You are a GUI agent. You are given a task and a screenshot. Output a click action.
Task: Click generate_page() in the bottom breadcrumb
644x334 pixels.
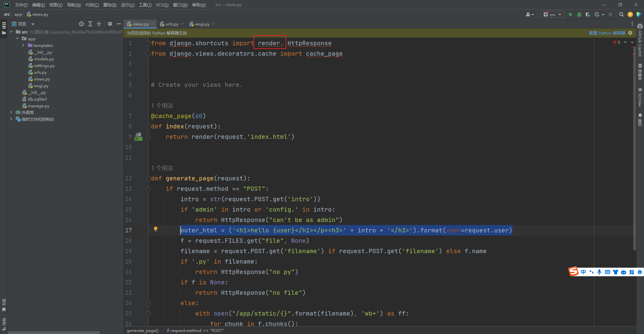(x=143, y=330)
